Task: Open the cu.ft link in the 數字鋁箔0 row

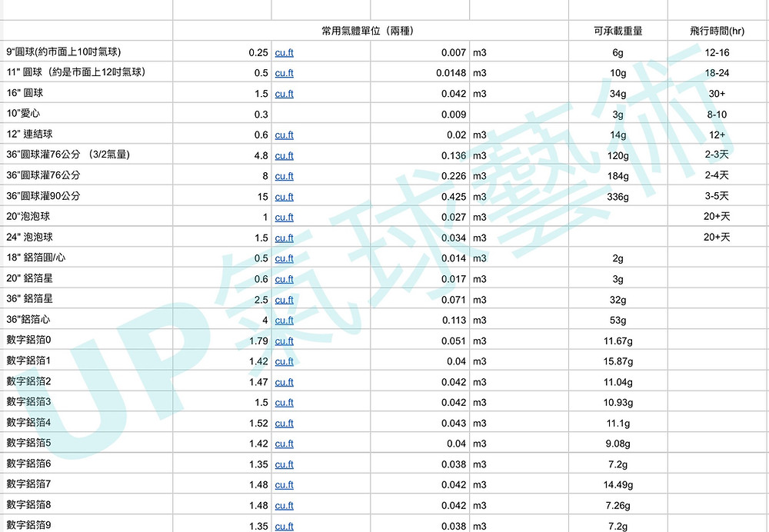Action: [284, 341]
